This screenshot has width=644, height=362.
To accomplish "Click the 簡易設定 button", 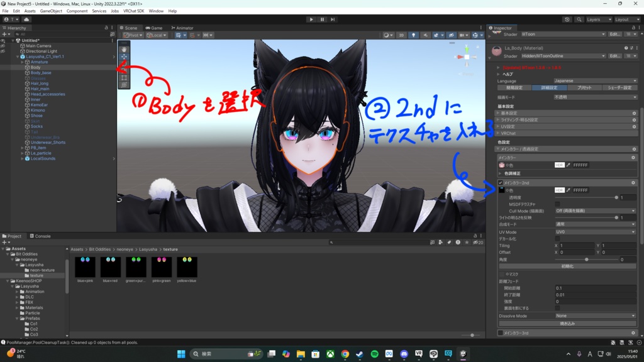I will [514, 87].
